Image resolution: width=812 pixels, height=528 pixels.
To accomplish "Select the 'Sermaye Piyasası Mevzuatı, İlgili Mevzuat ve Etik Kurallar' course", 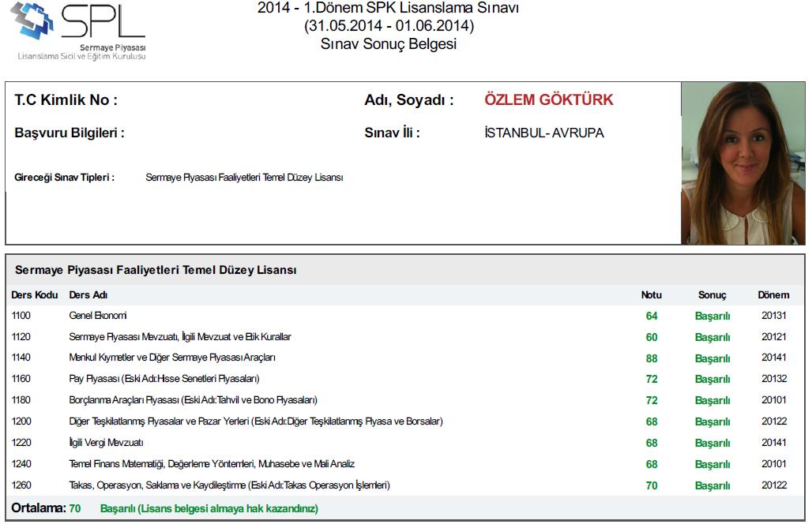I will [x=180, y=337].
